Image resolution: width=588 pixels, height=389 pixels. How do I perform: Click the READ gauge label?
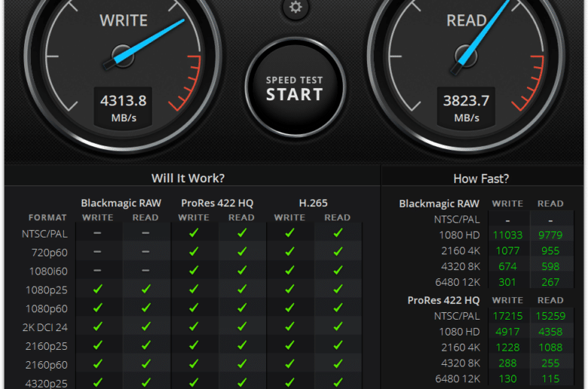tap(467, 20)
